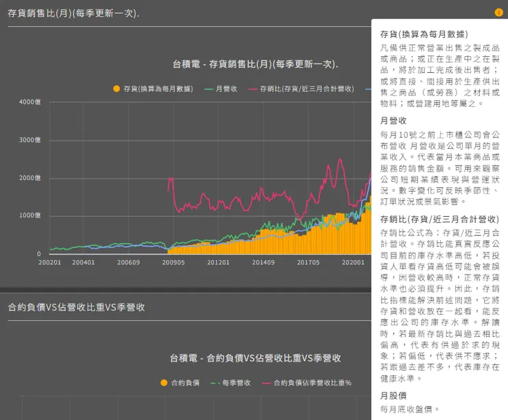Toggle the 存貨(換算為每月數據) legend series

[153, 89]
